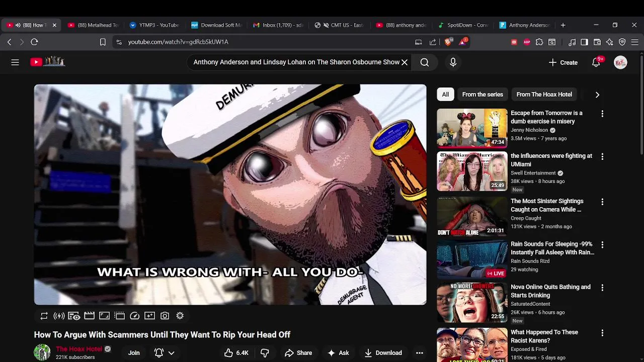Viewport: 644px width, 362px height.
Task: Open the account avatar menu
Action: click(x=620, y=62)
